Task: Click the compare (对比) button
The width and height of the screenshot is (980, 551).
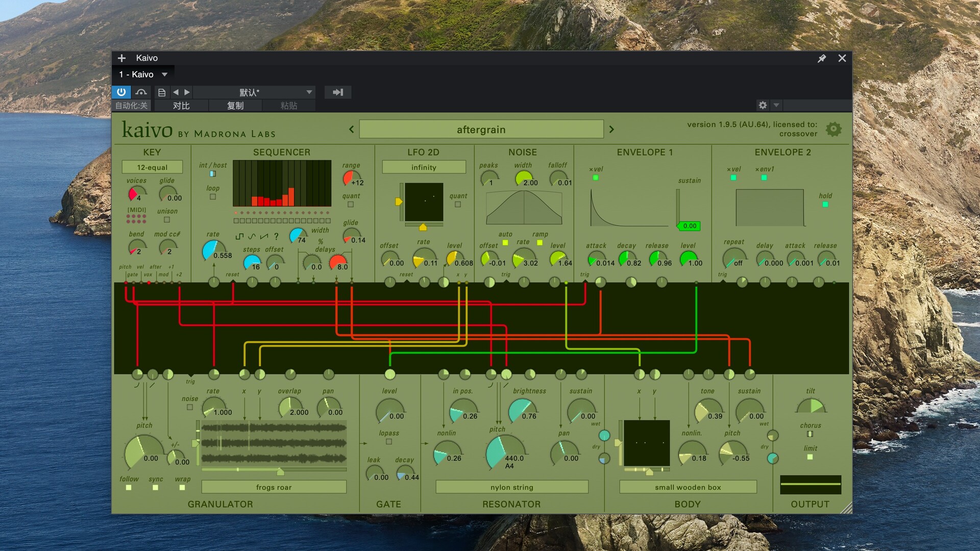Action: point(181,106)
